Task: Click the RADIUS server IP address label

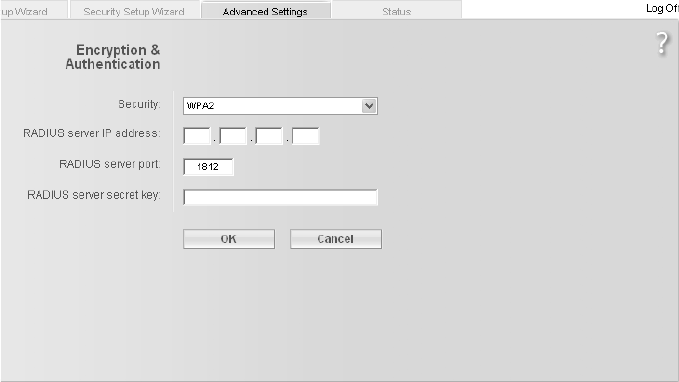Action: click(92, 133)
